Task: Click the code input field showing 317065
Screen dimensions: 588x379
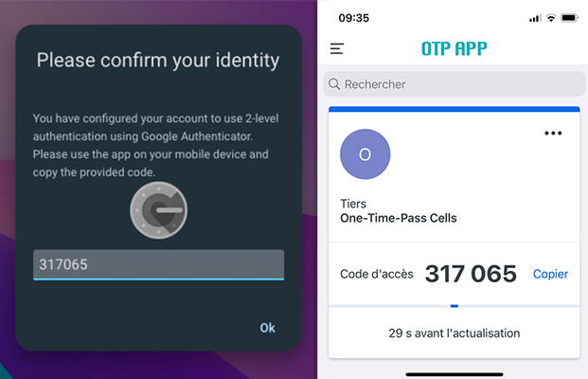Action: (159, 264)
